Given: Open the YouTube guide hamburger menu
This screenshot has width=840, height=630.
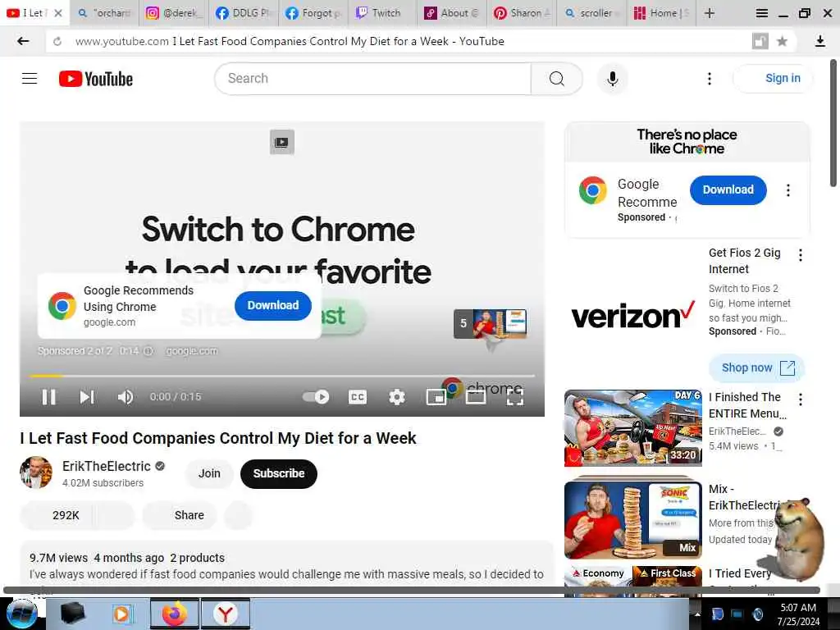Looking at the screenshot, I should tap(30, 79).
